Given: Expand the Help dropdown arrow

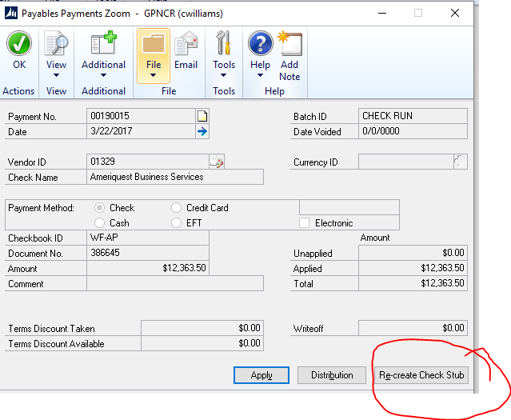Looking at the screenshot, I should [x=260, y=77].
